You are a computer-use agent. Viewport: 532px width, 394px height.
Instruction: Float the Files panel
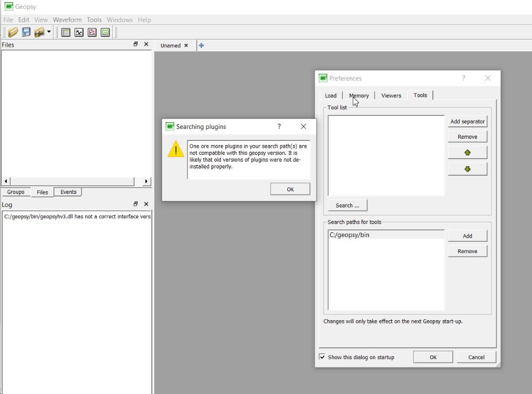tap(136, 45)
